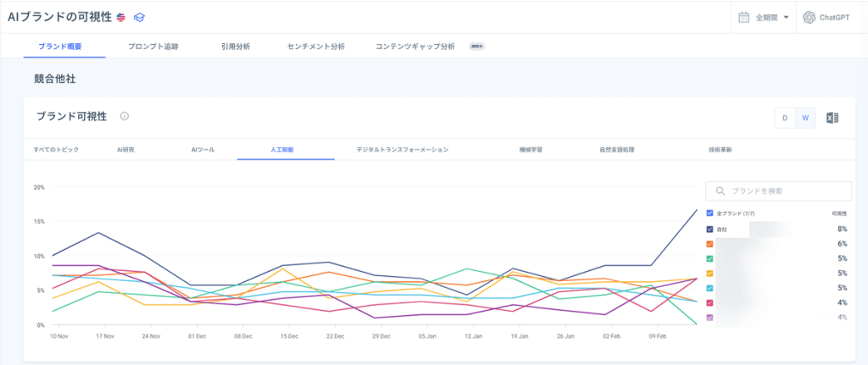Screen dimensions: 868x365
Task: Toggle the yellow brand checkbox
Action: [x=710, y=274]
